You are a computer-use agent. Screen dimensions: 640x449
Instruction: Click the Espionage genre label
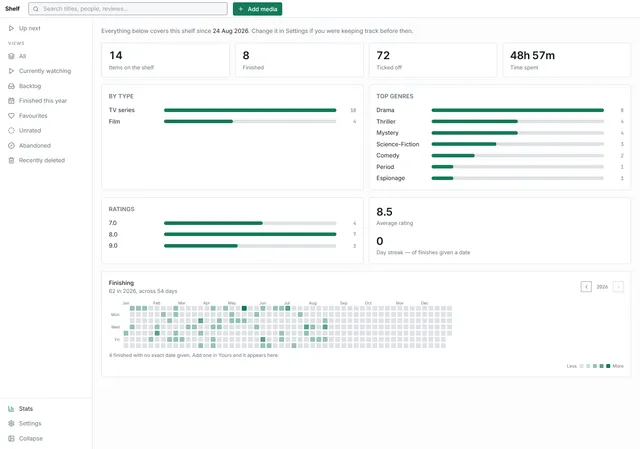(x=391, y=178)
